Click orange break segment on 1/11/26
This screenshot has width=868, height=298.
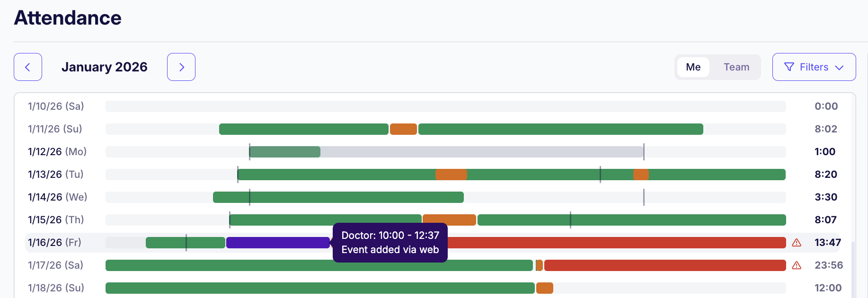tap(403, 129)
